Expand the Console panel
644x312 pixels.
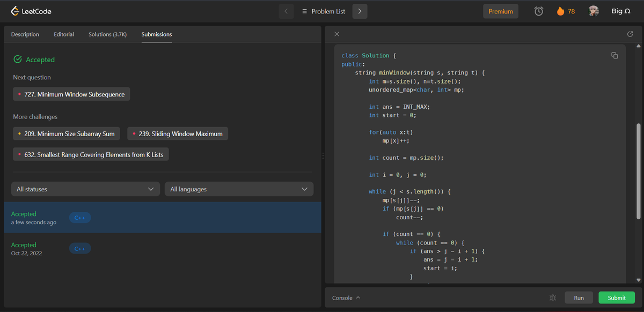click(x=346, y=298)
